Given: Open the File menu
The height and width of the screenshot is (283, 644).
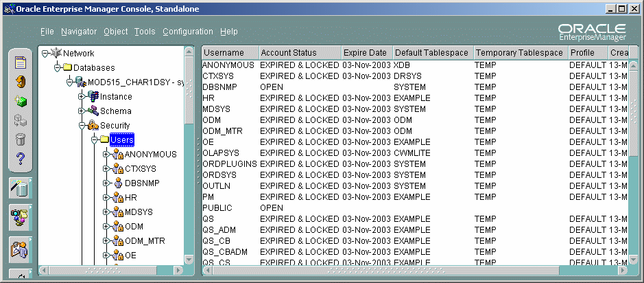Looking at the screenshot, I should (x=47, y=32).
